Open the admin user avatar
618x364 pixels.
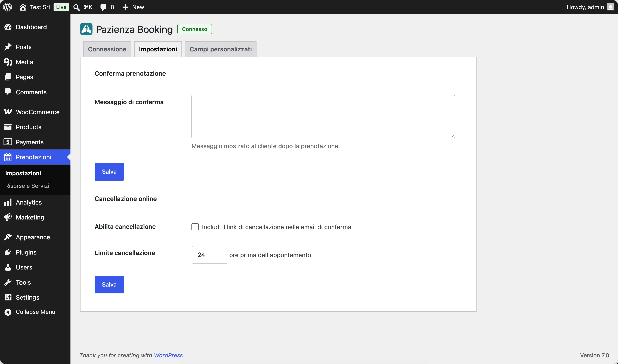610,7
